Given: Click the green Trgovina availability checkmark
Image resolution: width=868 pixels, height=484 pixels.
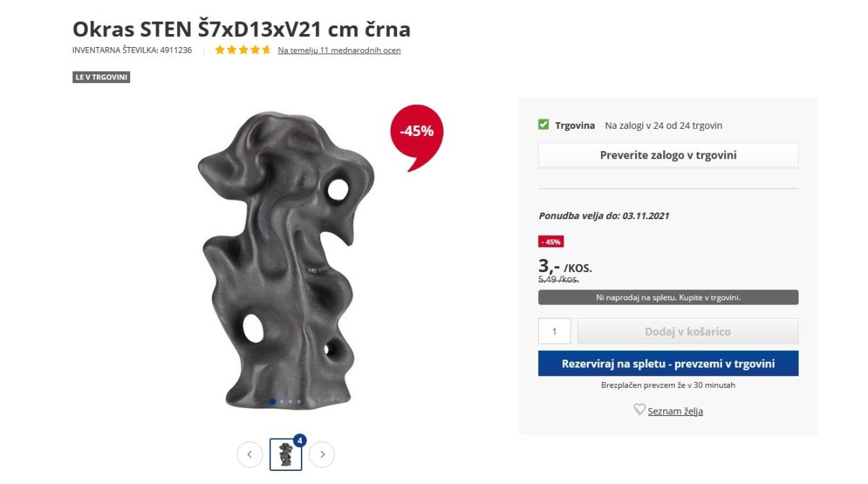Looking at the screenshot, I should [544, 125].
